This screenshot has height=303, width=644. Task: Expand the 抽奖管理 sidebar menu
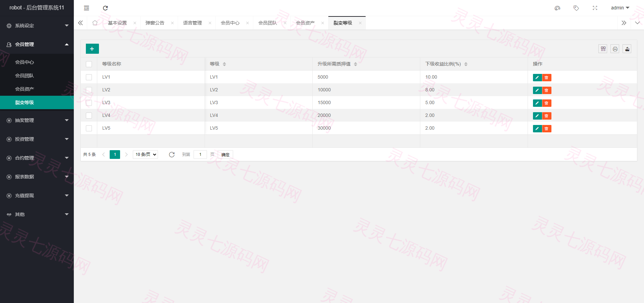click(x=37, y=120)
